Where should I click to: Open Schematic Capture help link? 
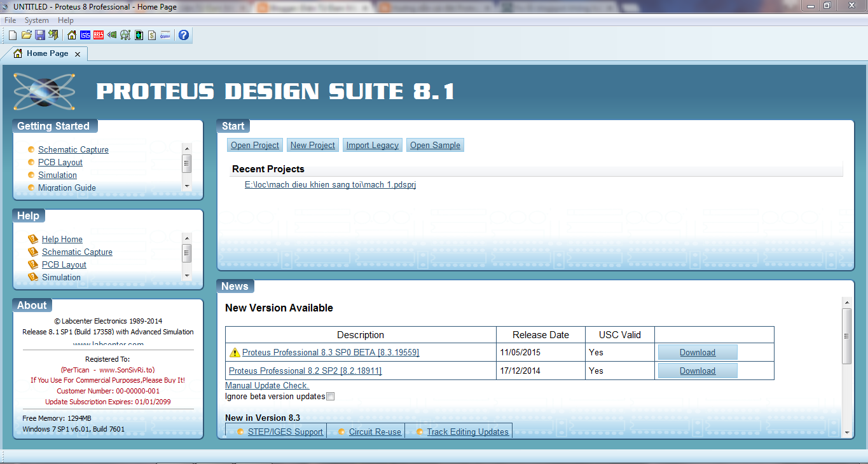[x=77, y=252]
